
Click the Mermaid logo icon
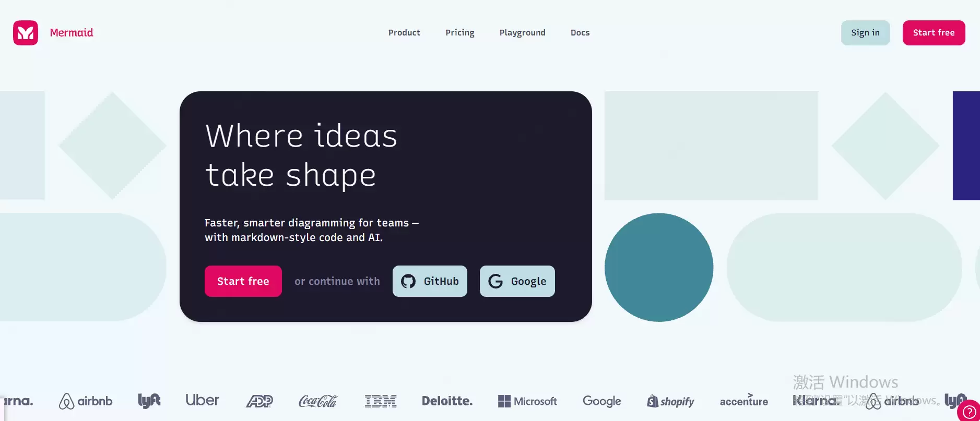(x=26, y=33)
